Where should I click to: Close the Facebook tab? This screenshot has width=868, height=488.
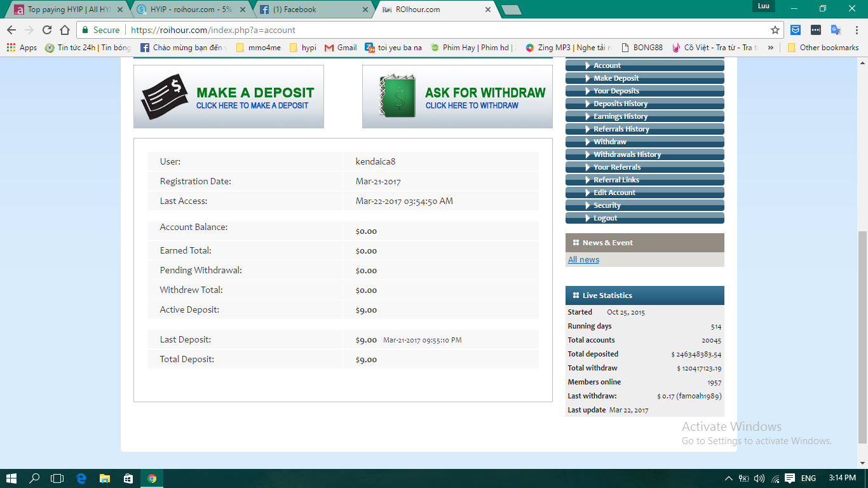click(x=365, y=10)
